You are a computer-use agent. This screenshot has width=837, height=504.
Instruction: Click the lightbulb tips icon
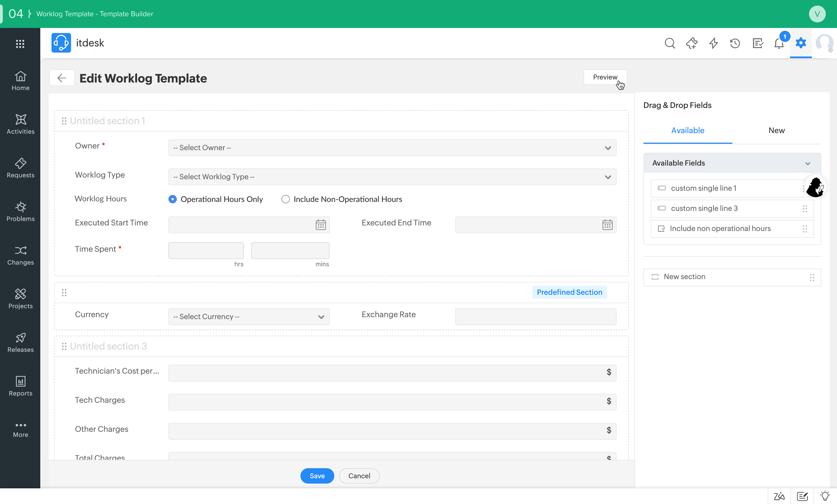tap(825, 496)
